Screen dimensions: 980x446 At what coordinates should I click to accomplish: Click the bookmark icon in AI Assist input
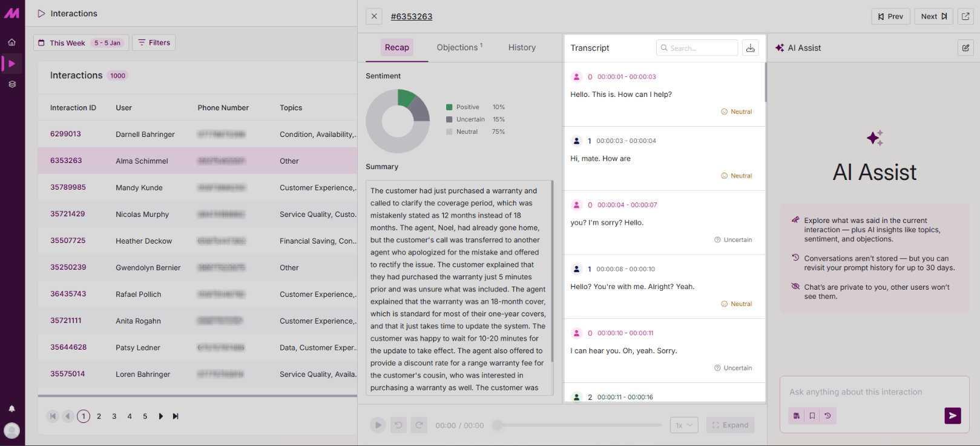point(812,416)
